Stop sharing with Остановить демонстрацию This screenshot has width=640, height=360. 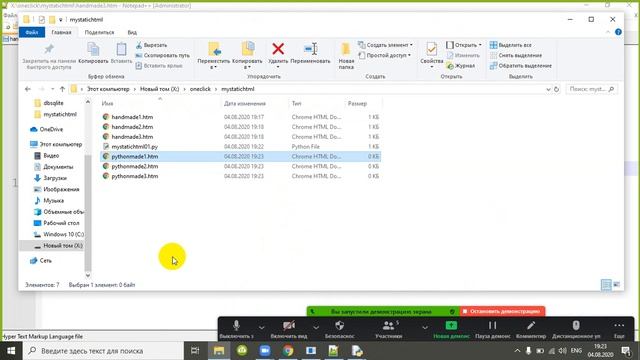click(x=502, y=311)
